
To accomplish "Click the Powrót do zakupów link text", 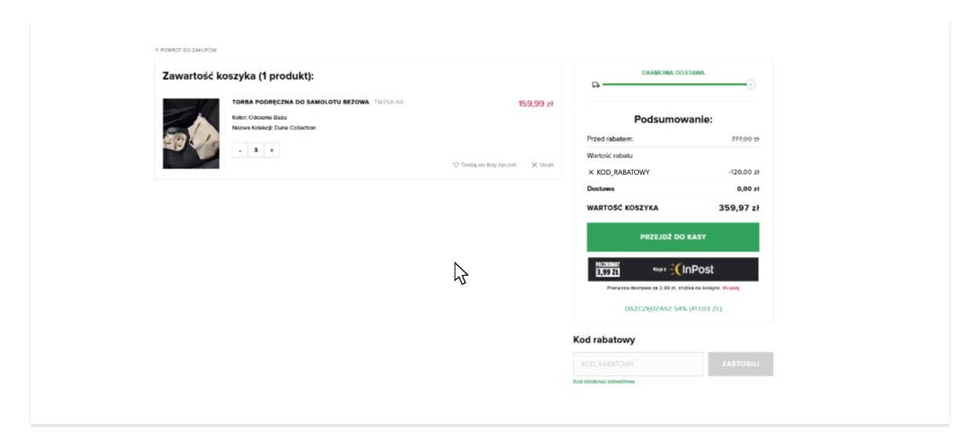I will 188,49.
